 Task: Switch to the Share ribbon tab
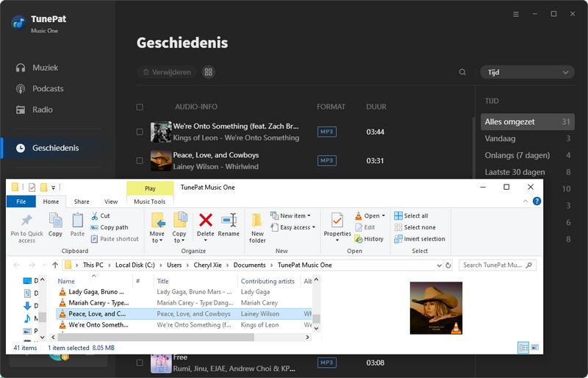click(x=82, y=202)
